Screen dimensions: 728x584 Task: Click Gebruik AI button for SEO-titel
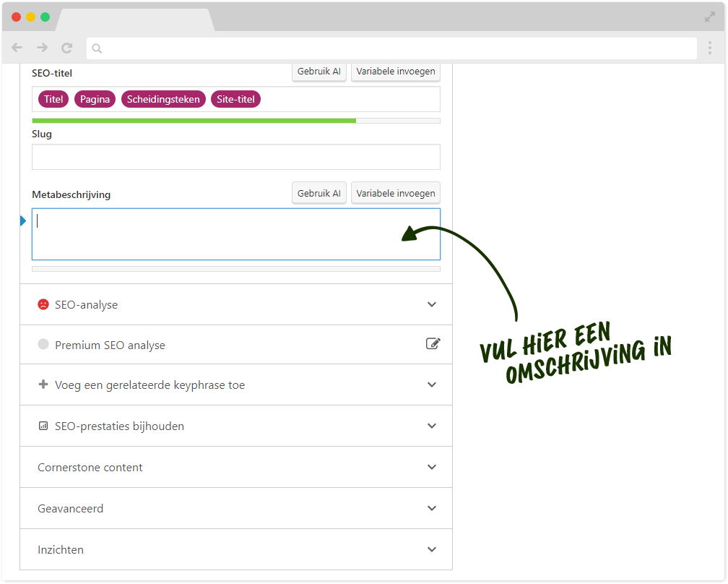[x=319, y=72]
